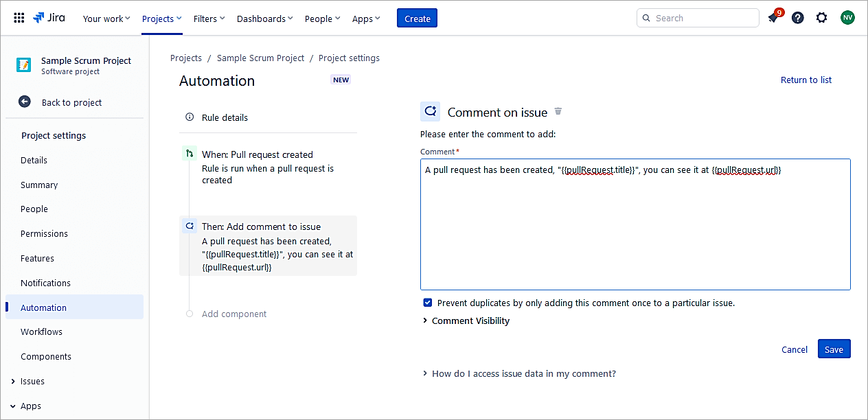Click the Jira logo
This screenshot has height=420, width=868.
[49, 18]
